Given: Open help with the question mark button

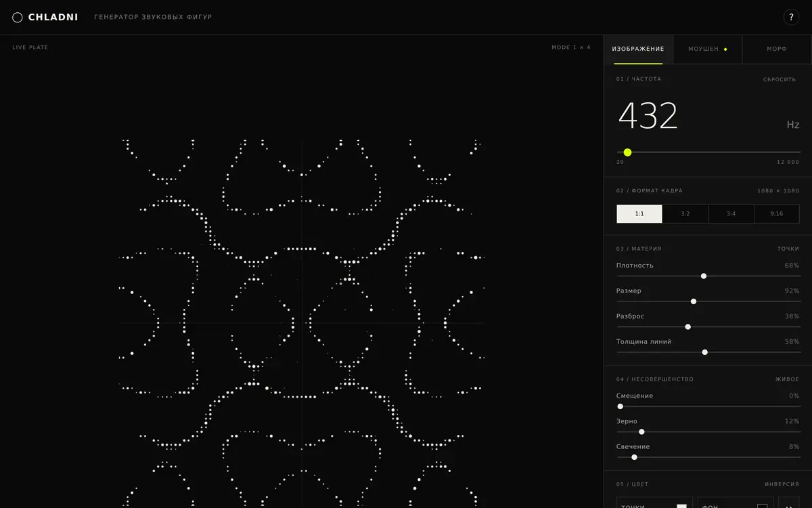Looking at the screenshot, I should [791, 18].
